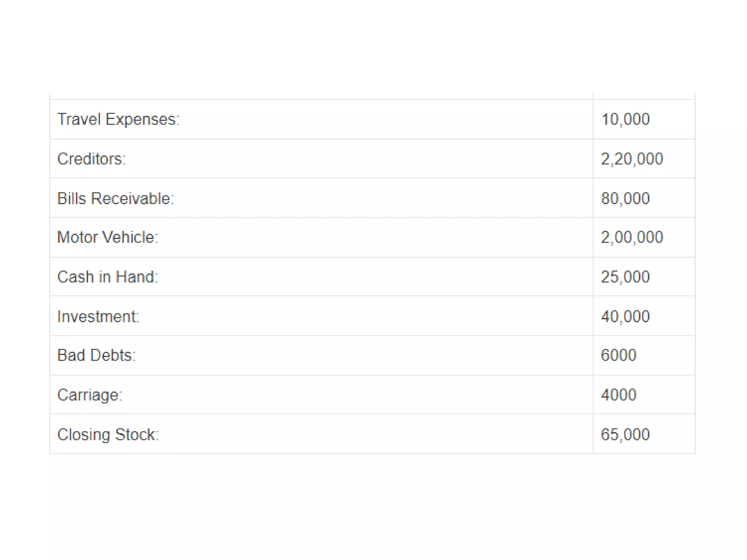Click the Bills Receivable label
The image size is (747, 560).
116,199
